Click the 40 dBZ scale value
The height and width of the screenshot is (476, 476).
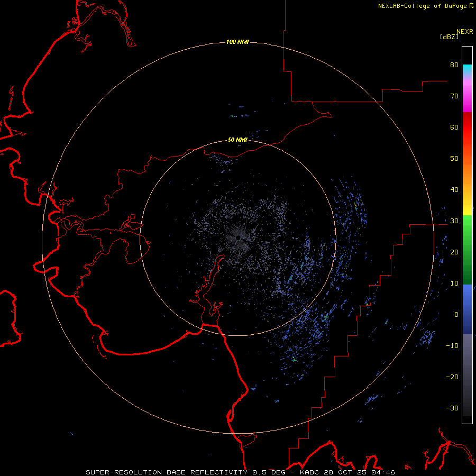pos(454,189)
